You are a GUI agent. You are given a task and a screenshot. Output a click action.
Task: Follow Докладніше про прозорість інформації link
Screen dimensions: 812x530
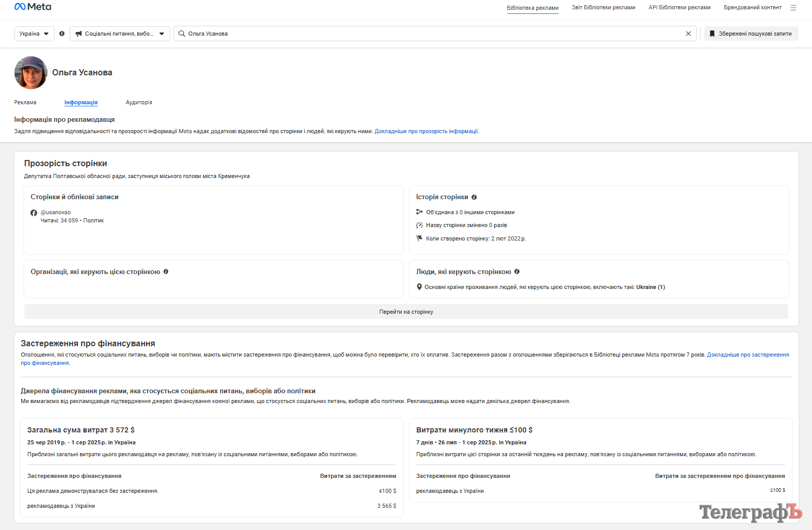426,131
